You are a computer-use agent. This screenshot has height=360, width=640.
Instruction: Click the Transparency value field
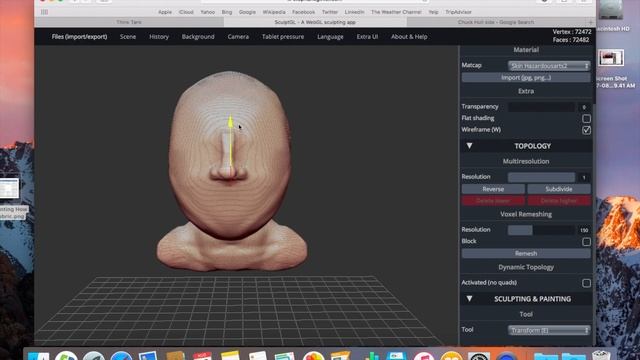(584, 107)
